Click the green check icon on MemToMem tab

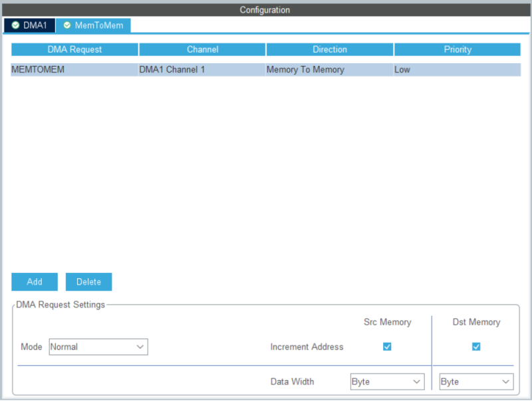pyautogui.click(x=66, y=25)
